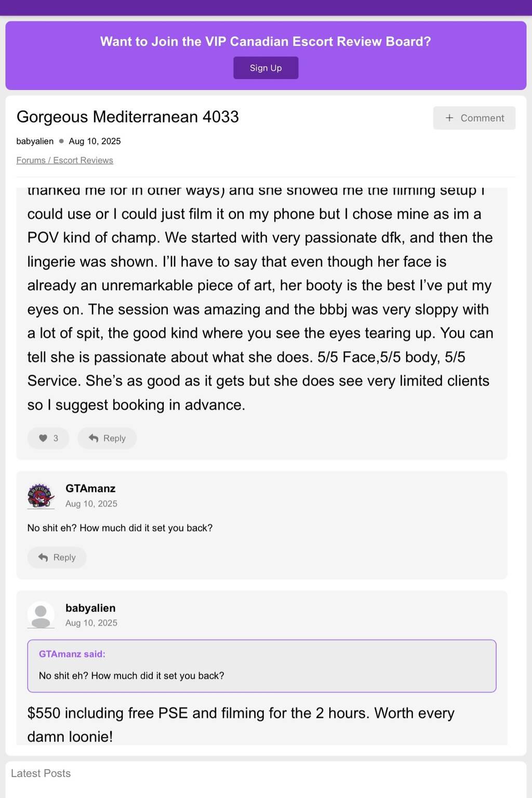Click the date on babyalien's reply comment
Screen dimensions: 532x798
tap(91, 622)
